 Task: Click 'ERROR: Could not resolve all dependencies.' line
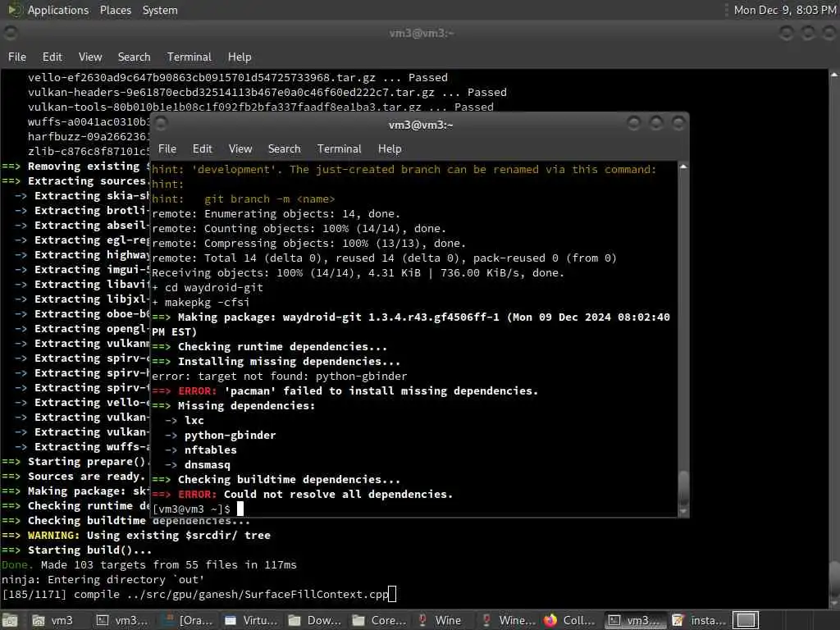pyautogui.click(x=303, y=494)
